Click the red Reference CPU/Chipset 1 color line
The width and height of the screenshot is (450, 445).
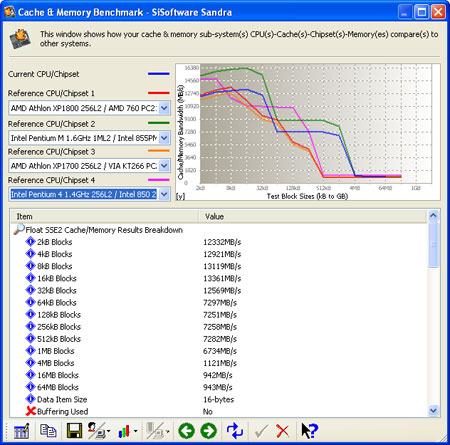[159, 93]
